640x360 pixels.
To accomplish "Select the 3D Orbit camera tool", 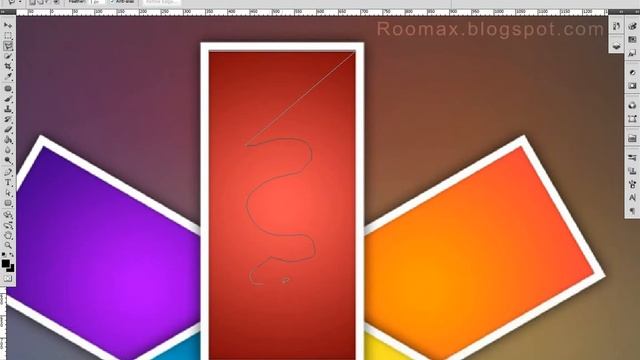I will click(8, 225).
